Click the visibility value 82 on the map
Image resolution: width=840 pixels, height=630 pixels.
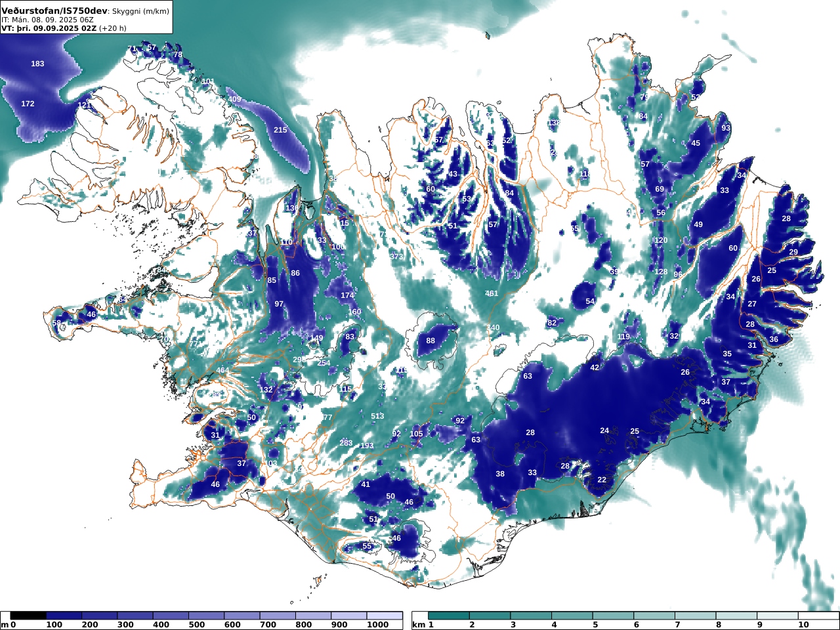(x=552, y=323)
